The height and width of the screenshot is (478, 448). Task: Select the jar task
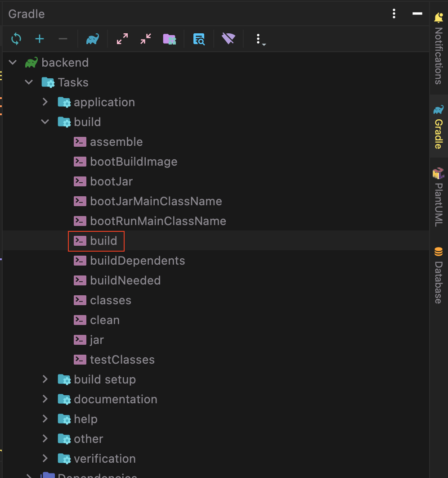click(215, 340)
